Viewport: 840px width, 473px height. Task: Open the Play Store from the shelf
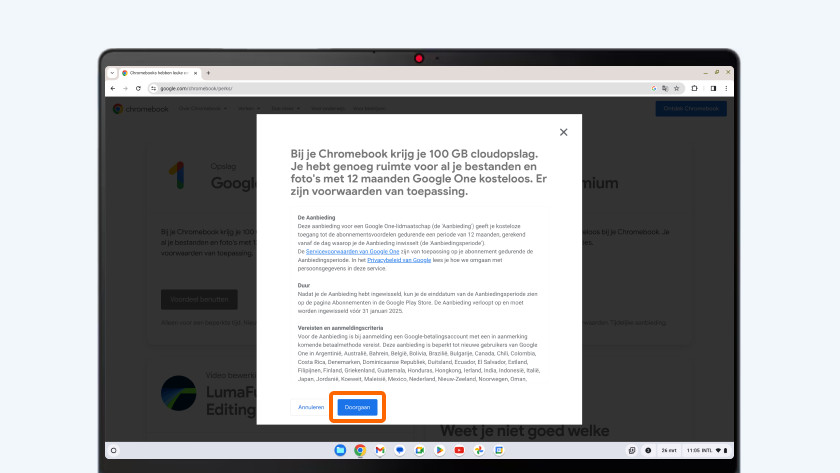tap(439, 451)
